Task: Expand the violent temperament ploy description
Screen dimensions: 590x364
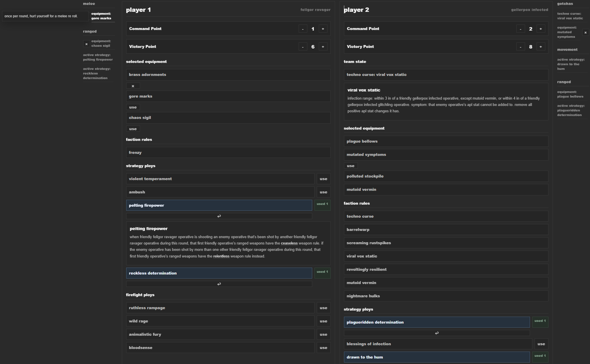Action: tap(220, 179)
